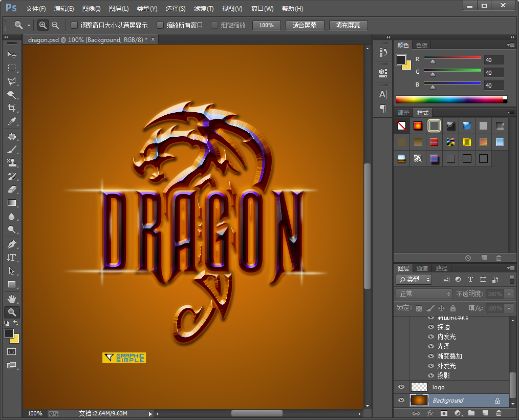Choose the Horizontal Type tool
519x420 pixels.
tap(11, 257)
